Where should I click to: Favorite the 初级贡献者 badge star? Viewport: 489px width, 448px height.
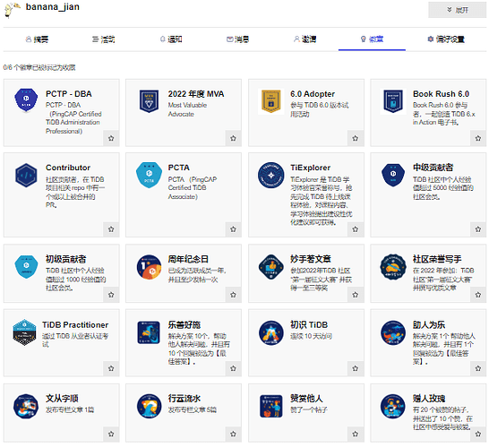[111, 295]
